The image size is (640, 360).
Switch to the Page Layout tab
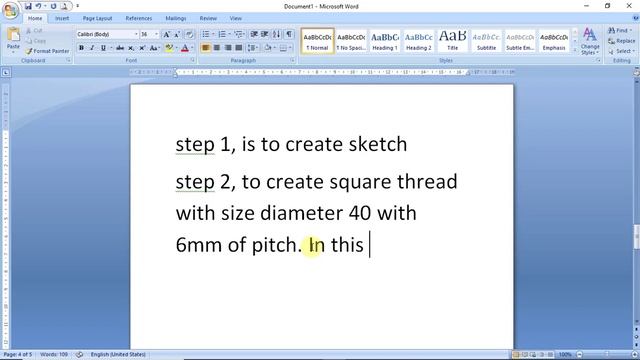coord(97,18)
